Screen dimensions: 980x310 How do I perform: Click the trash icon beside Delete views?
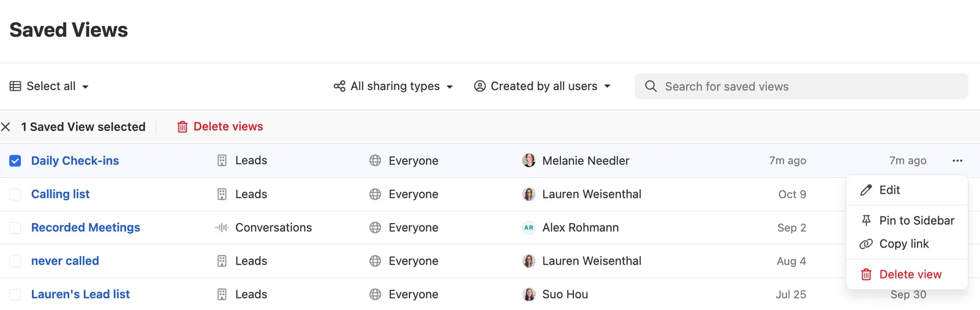coord(183,127)
